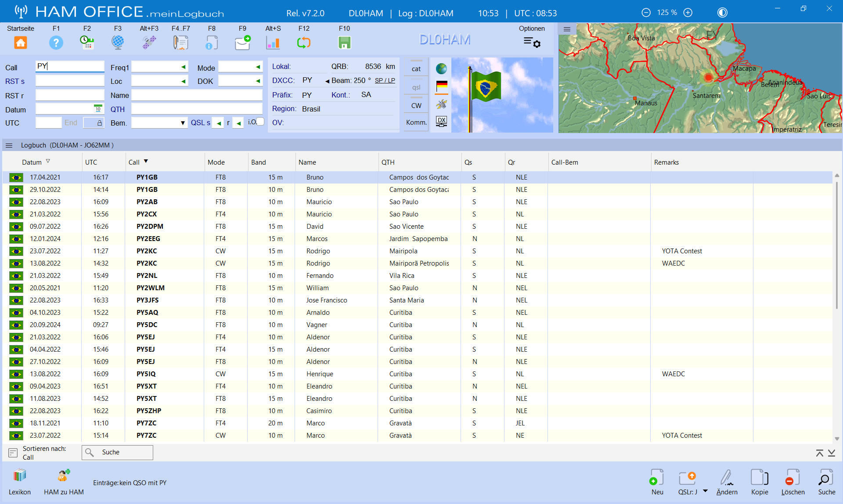The height and width of the screenshot is (504, 843).
Task: Open HAM zu HAM icon
Action: tap(64, 475)
